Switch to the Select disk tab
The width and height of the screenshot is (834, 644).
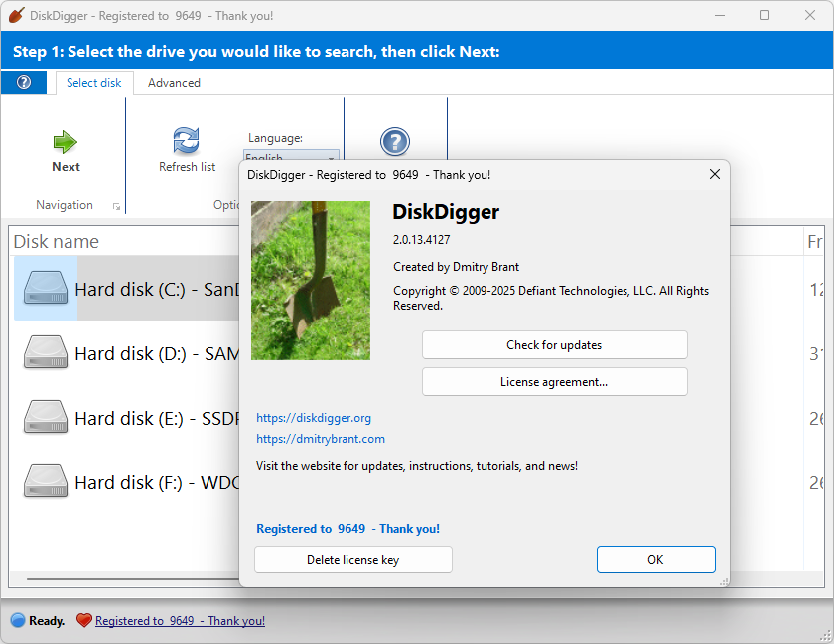click(94, 83)
